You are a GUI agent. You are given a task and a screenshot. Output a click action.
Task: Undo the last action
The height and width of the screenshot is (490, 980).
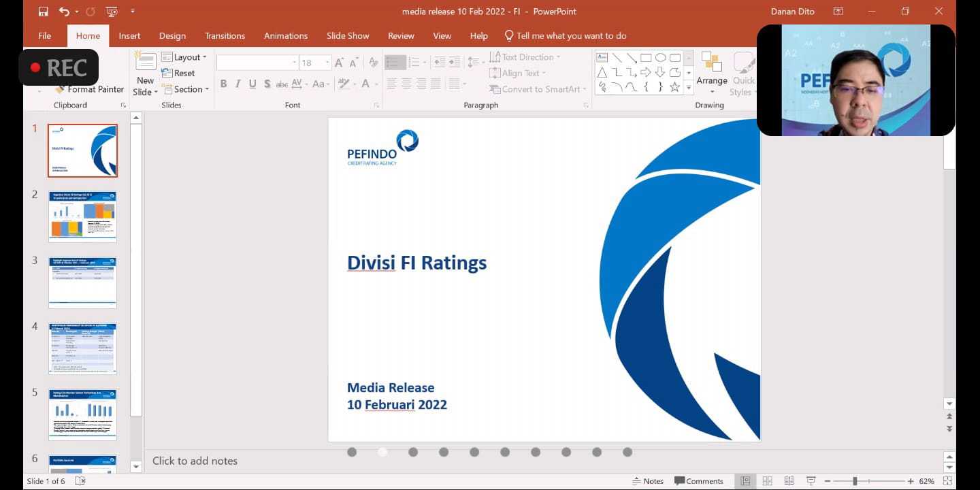tap(64, 12)
